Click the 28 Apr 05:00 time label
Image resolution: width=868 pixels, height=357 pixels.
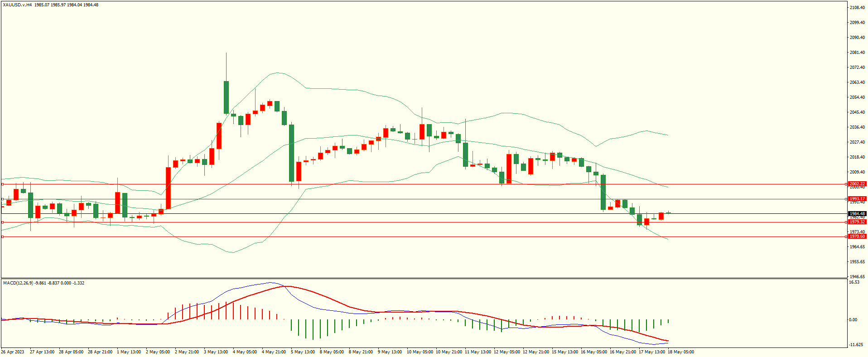coord(71,352)
